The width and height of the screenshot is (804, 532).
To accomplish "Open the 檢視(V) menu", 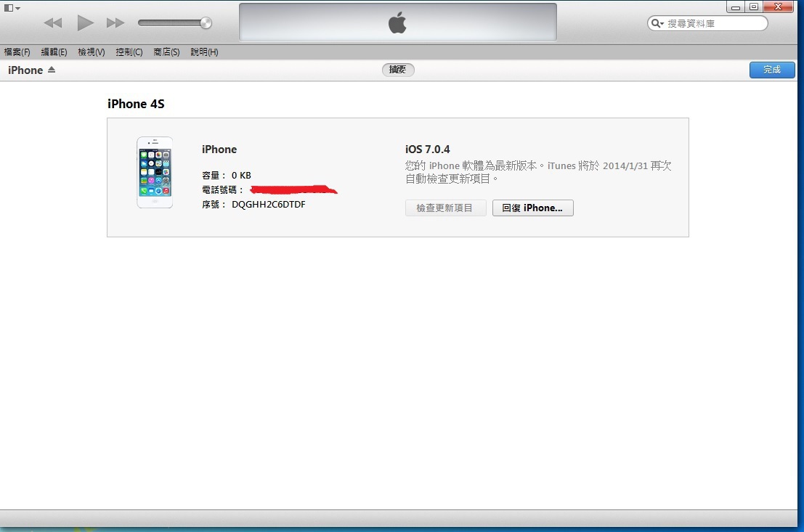I will [x=92, y=52].
